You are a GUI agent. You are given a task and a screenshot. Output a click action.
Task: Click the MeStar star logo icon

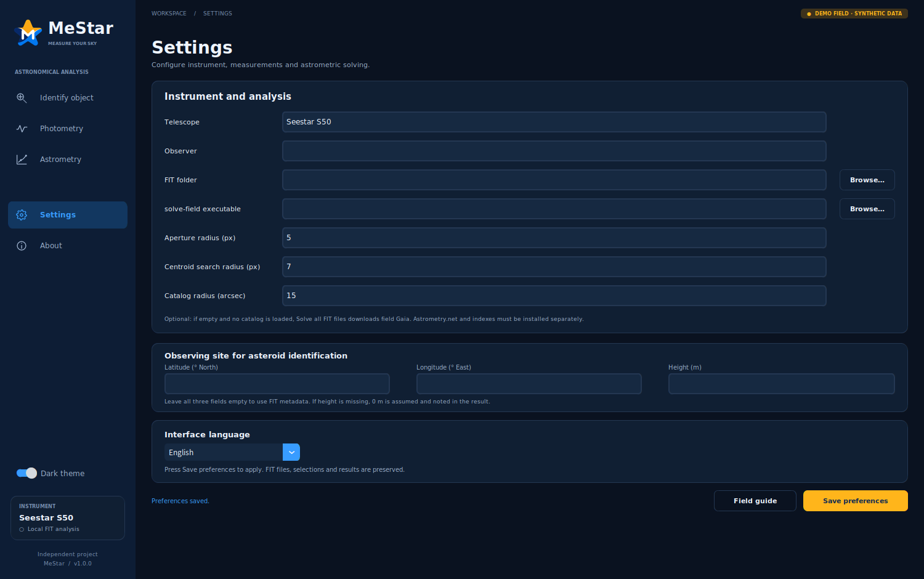point(28,32)
